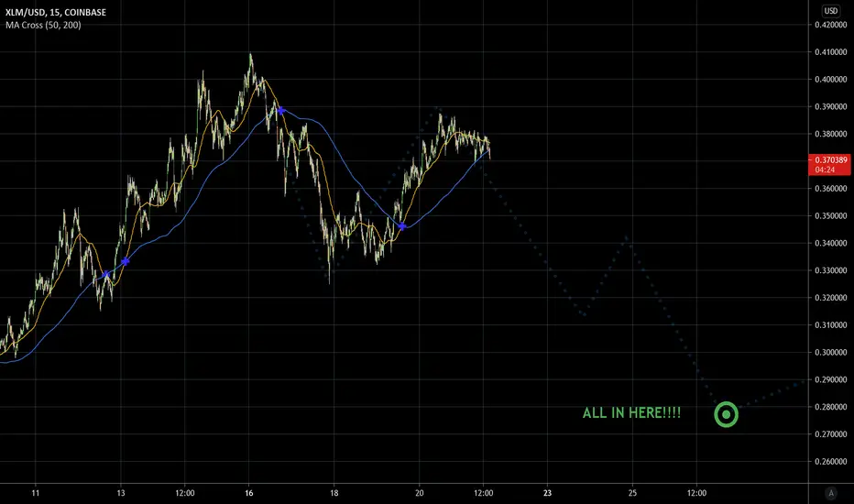Click the auto-scale 'A' button

pos(830,493)
